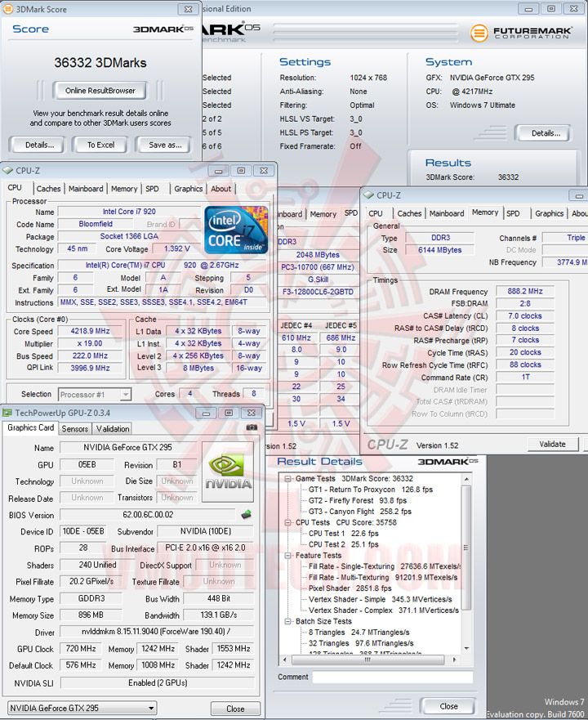Select Pixel Shader 2851.8 fps row
The width and height of the screenshot is (588, 720).
tap(350, 588)
